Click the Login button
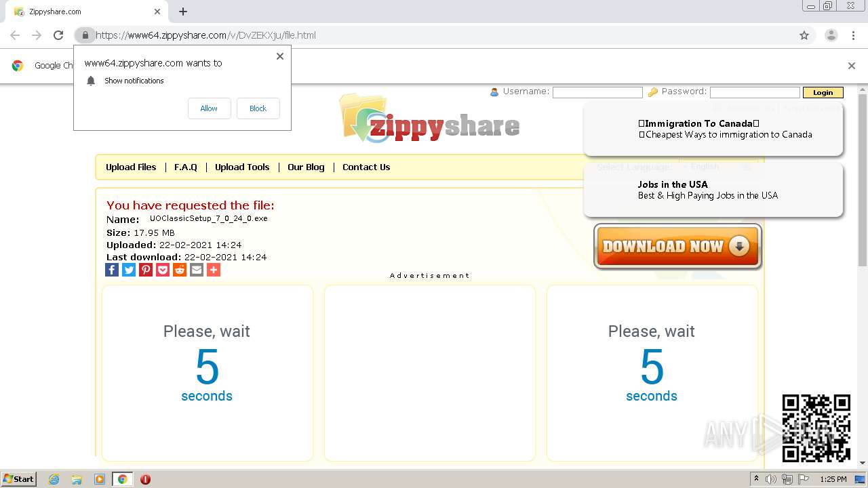 click(823, 92)
